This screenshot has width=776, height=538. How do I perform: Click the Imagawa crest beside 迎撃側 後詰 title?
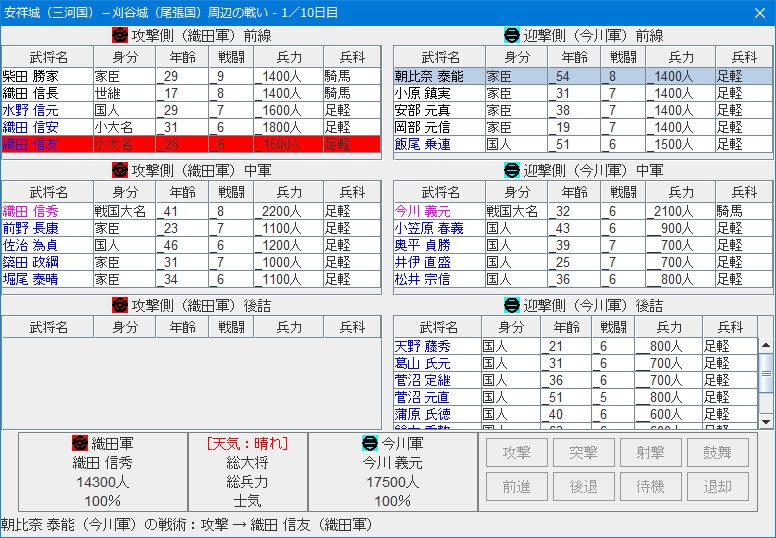[511, 306]
